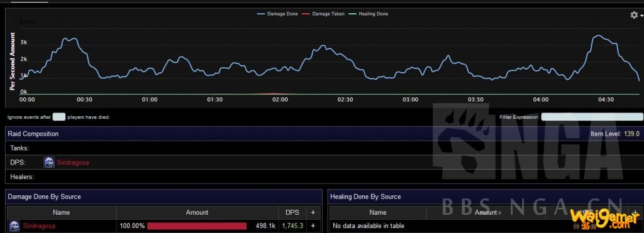The height and width of the screenshot is (233, 644).
Task: Sort the healing table by Amount
Action: (486, 212)
